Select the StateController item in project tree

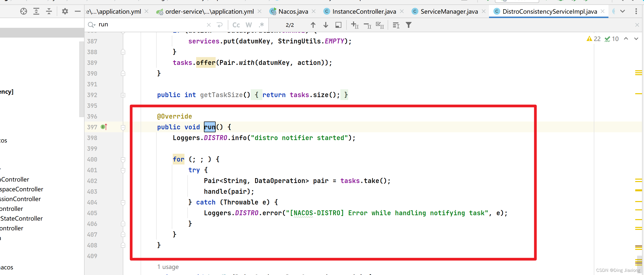click(x=21, y=218)
